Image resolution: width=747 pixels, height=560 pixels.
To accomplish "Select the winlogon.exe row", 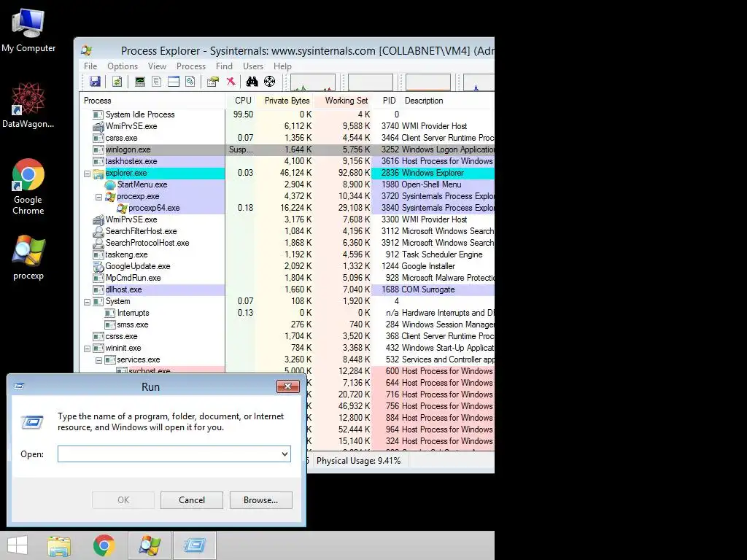I will click(287, 149).
